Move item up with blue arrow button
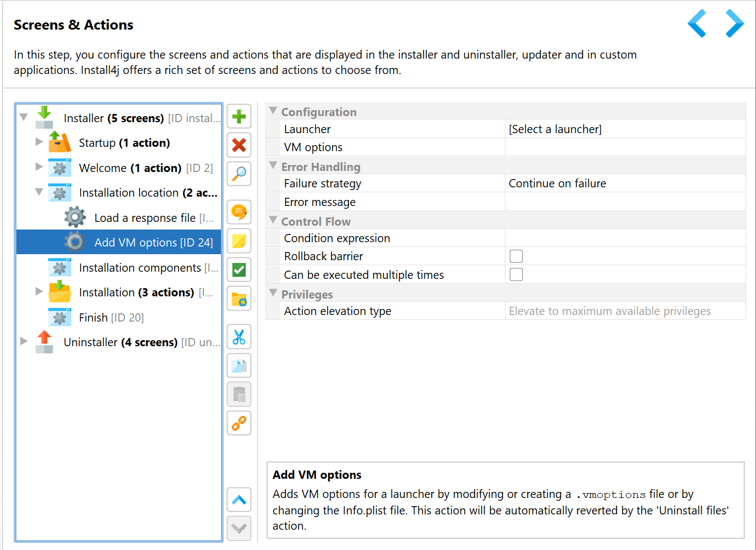This screenshot has height=550, width=756. (x=239, y=500)
